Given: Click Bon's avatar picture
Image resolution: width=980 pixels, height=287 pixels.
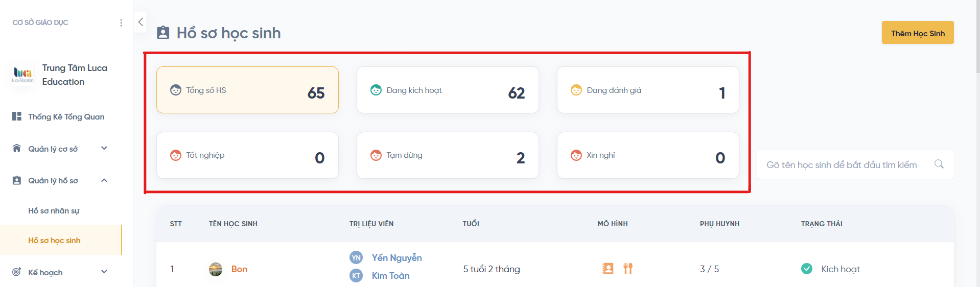Looking at the screenshot, I should [x=216, y=269].
